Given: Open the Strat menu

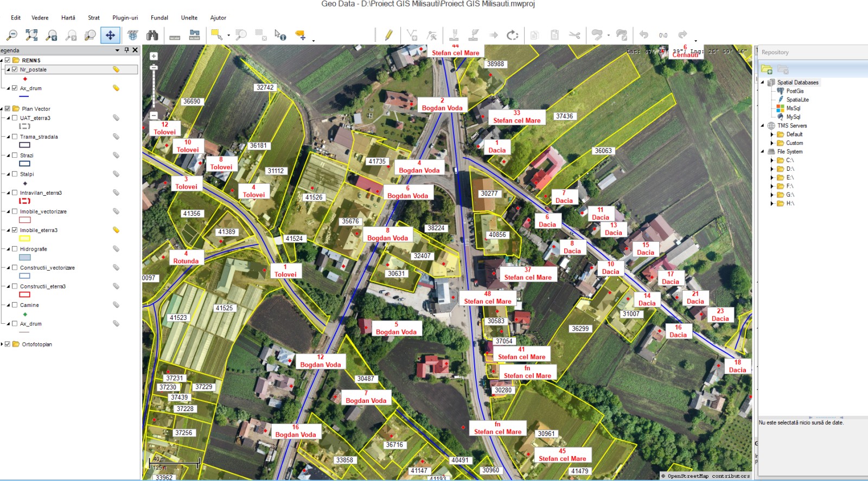Looking at the screenshot, I should [x=94, y=18].
